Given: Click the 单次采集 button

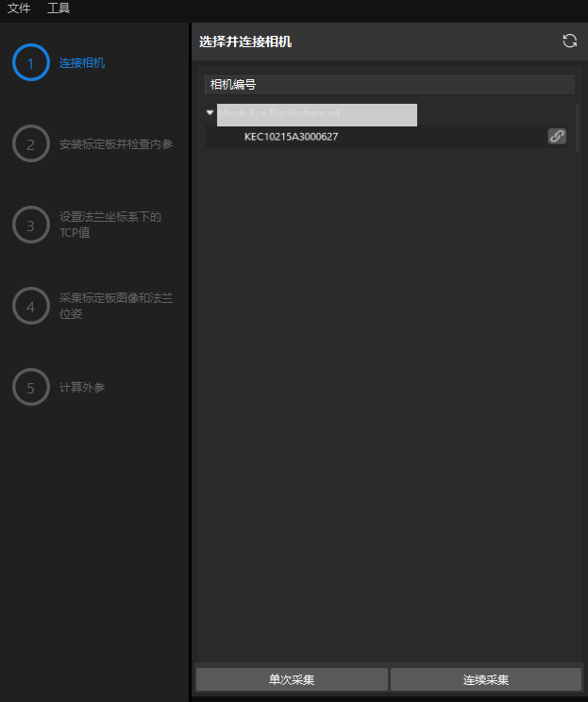Looking at the screenshot, I should [292, 679].
